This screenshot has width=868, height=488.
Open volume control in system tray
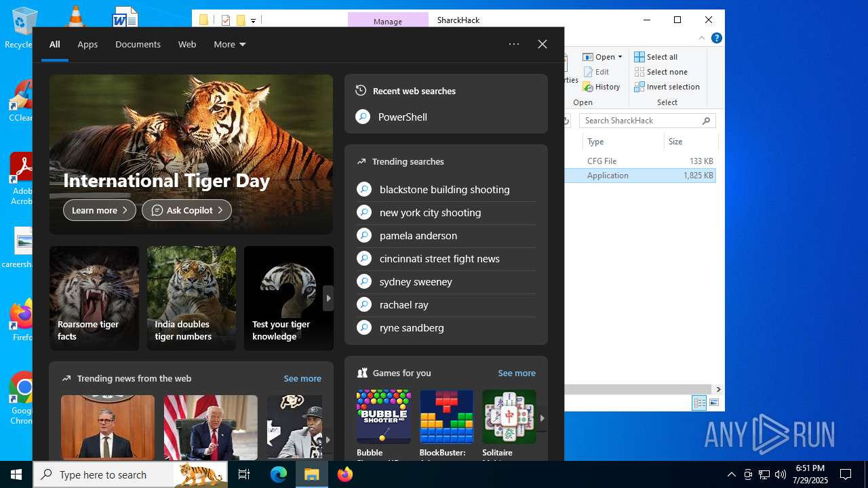(x=781, y=474)
